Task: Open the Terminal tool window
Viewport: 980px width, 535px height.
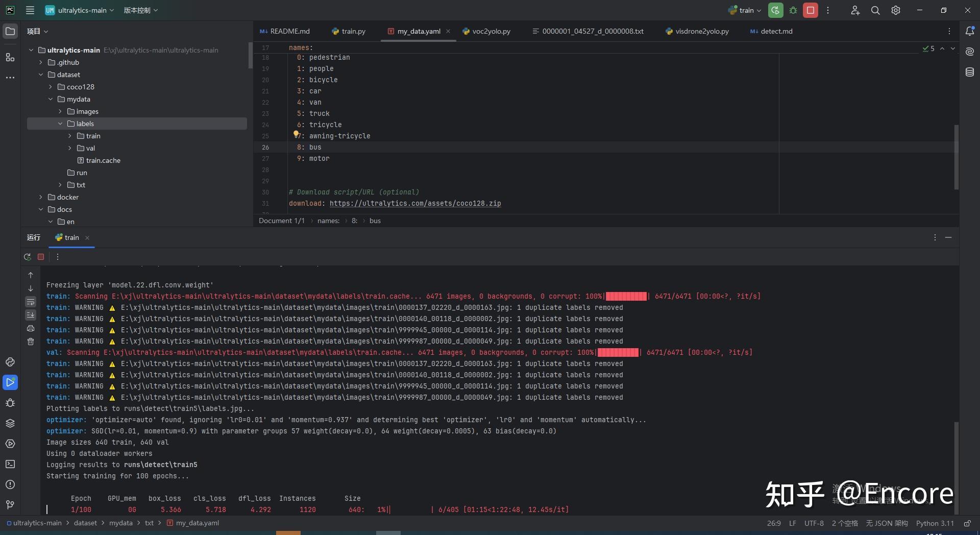Action: coord(10,464)
